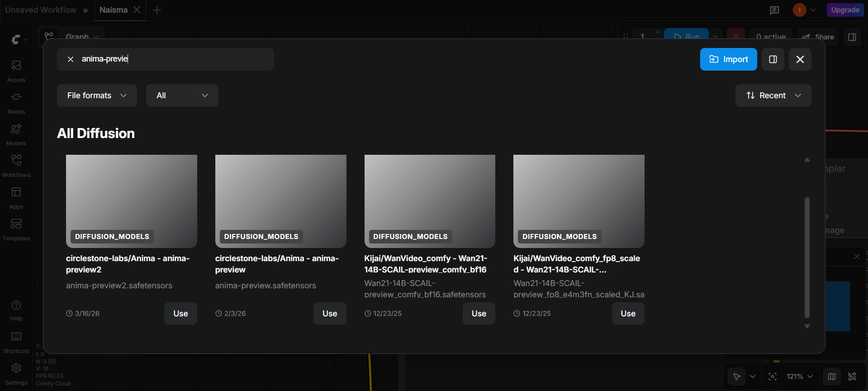Open the Models sidebar section
868x391 pixels.
tap(16, 135)
